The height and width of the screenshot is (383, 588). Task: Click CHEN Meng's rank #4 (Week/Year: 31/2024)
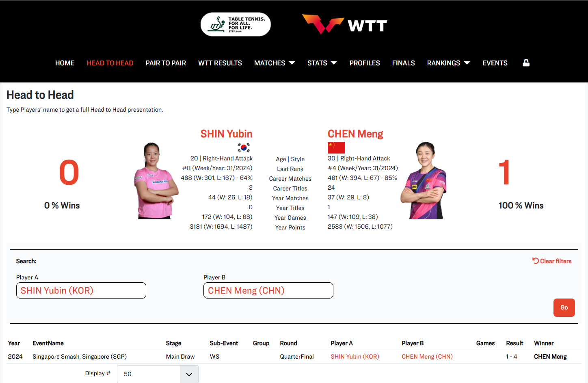[x=363, y=168]
